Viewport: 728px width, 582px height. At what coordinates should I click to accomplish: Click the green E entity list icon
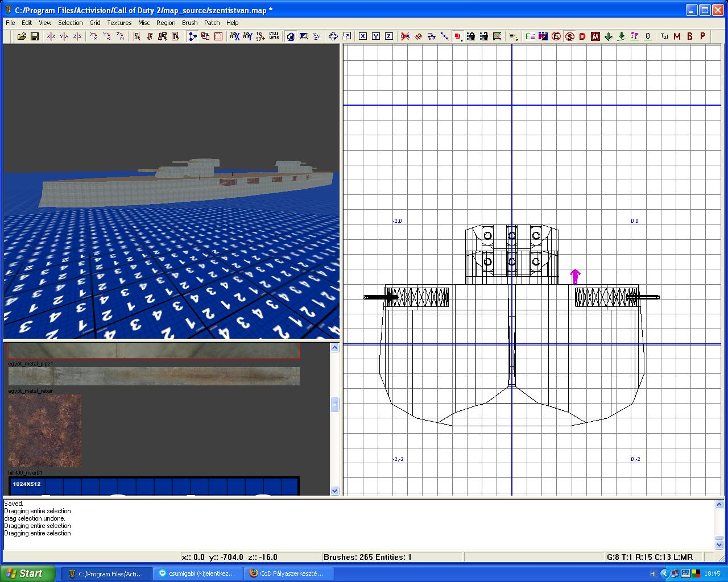tap(530, 36)
